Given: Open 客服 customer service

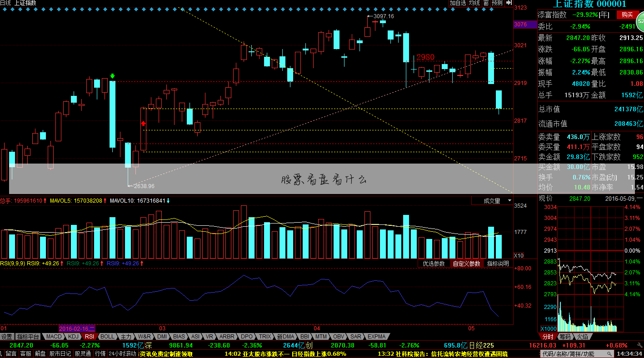Looking at the screenshot, I should (x=26, y=353).
